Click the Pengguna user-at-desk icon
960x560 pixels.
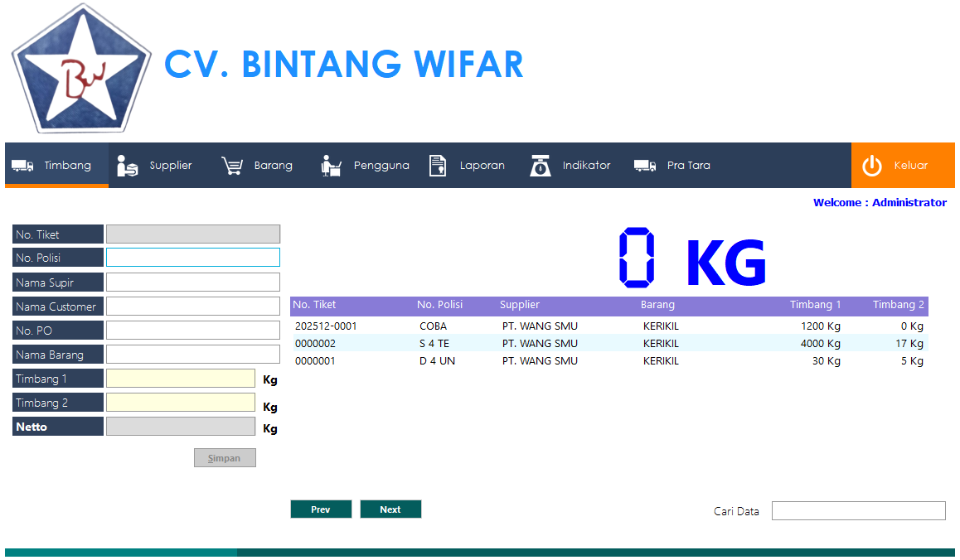332,165
